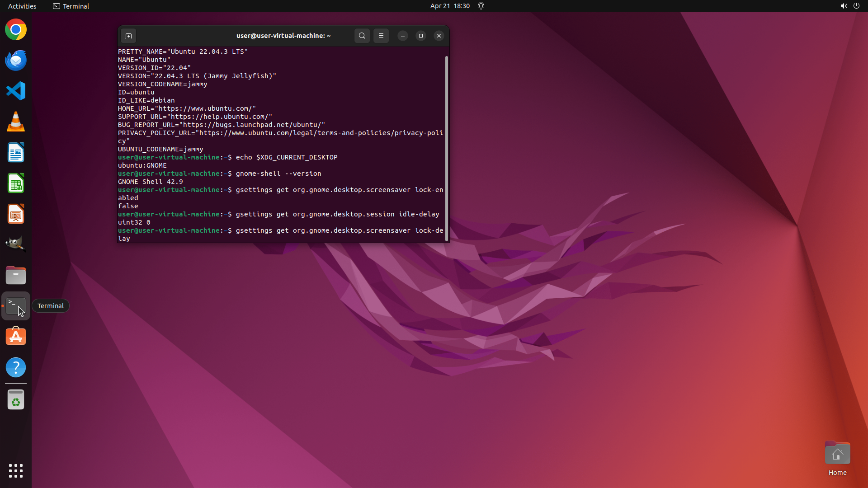Screen dimensions: 868x488
Task: Open the clock and calendar menu
Action: pos(449,6)
